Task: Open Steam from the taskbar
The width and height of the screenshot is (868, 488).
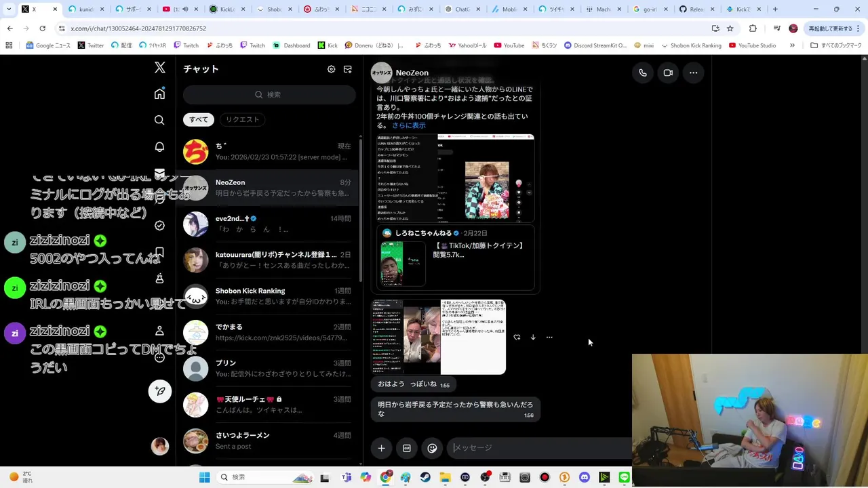Action: point(425,477)
